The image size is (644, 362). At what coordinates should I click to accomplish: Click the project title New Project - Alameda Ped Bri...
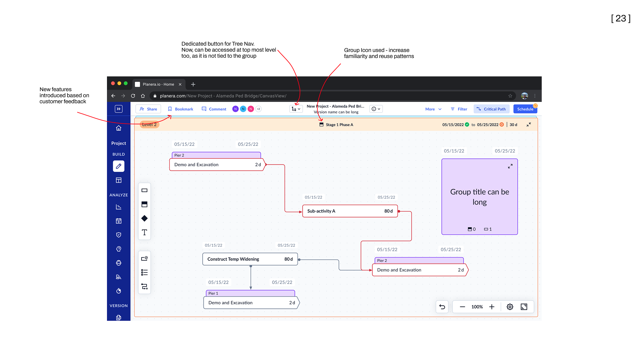(x=335, y=106)
